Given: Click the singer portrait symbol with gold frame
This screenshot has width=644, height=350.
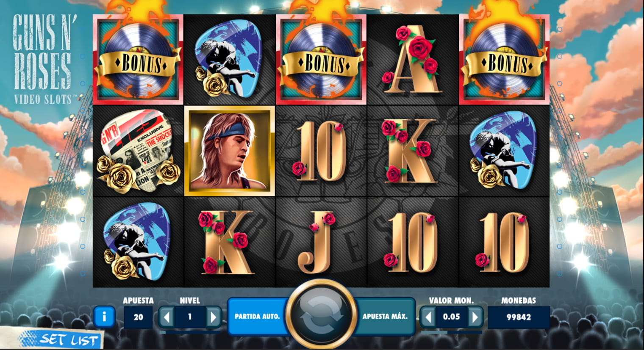Looking at the screenshot, I should point(230,151).
